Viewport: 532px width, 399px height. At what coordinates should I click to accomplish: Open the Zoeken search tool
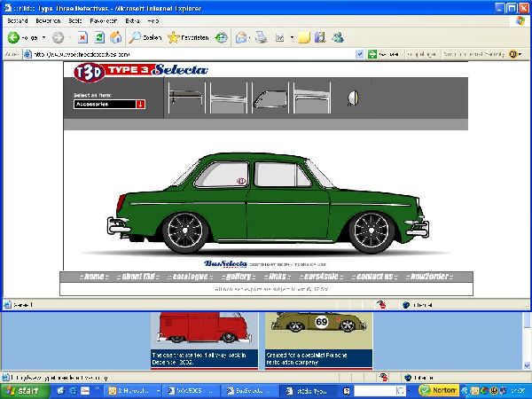(145, 38)
